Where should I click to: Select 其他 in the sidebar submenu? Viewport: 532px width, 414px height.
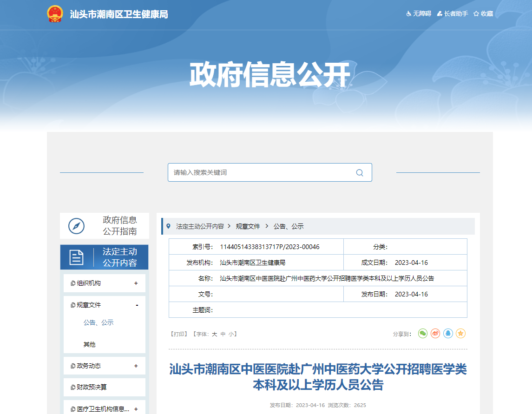click(90, 344)
